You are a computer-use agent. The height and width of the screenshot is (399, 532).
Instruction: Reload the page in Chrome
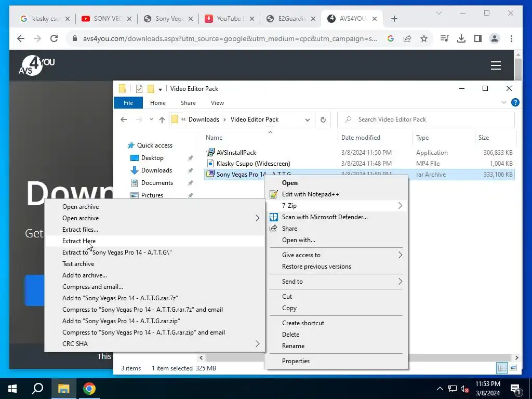coord(54,38)
